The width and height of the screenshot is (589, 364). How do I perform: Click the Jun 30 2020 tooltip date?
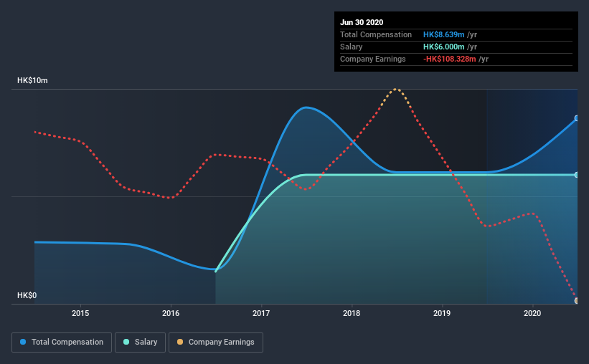pyautogui.click(x=362, y=22)
